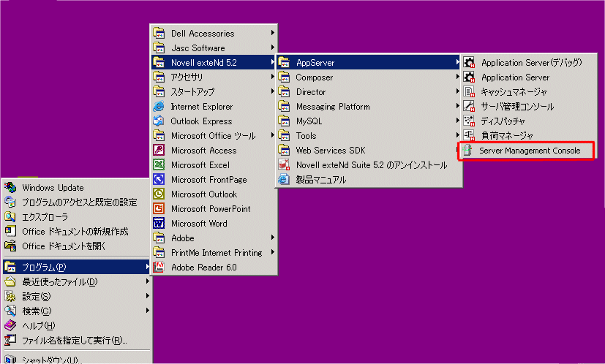The height and width of the screenshot is (364, 605).
Task: Click the 製品マニュアル browser icon
Action: click(284, 179)
